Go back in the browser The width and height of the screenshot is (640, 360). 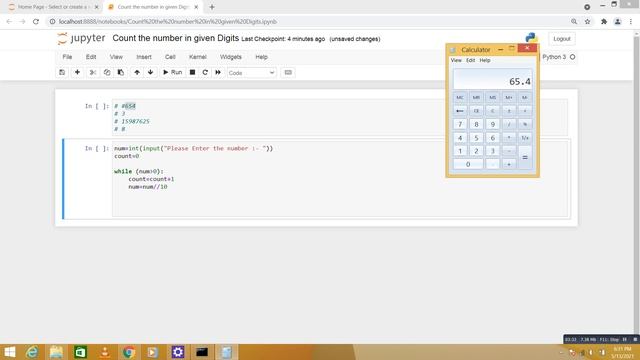(9, 22)
